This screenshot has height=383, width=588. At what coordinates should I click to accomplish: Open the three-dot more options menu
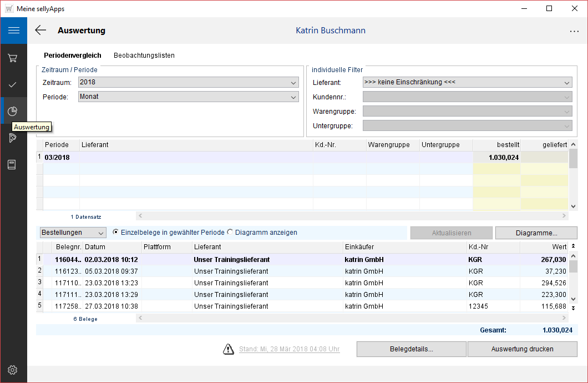[574, 31]
